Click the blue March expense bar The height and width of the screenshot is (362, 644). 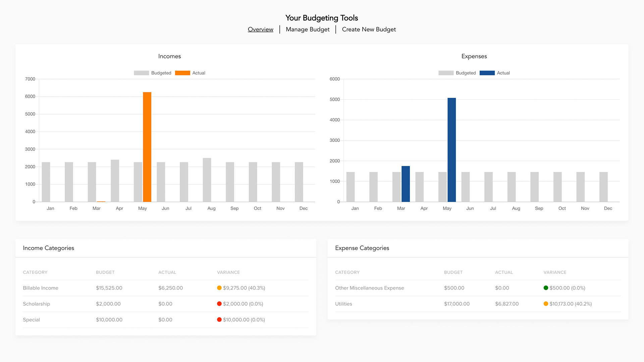tap(406, 184)
